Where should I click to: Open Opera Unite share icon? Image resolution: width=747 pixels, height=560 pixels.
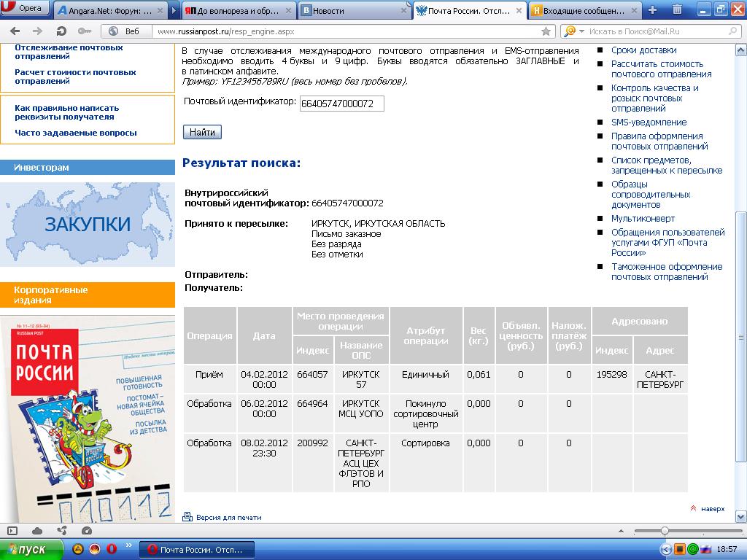click(61, 531)
